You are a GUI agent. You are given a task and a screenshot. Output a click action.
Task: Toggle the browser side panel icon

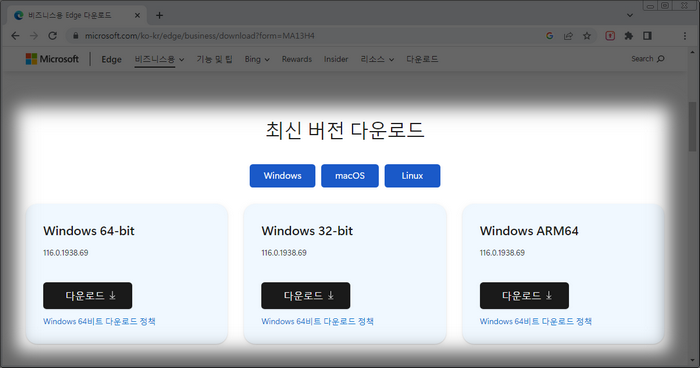point(647,36)
